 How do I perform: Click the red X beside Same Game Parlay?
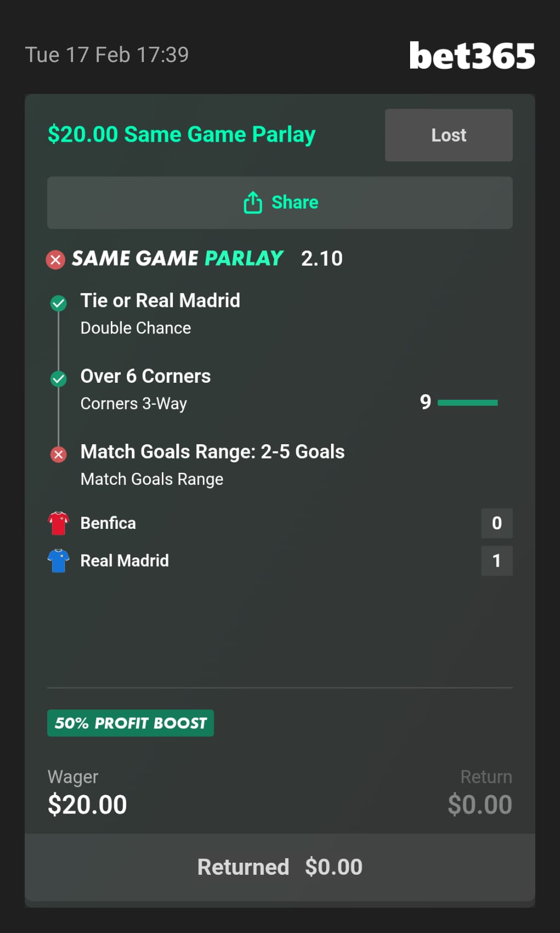click(x=55, y=259)
